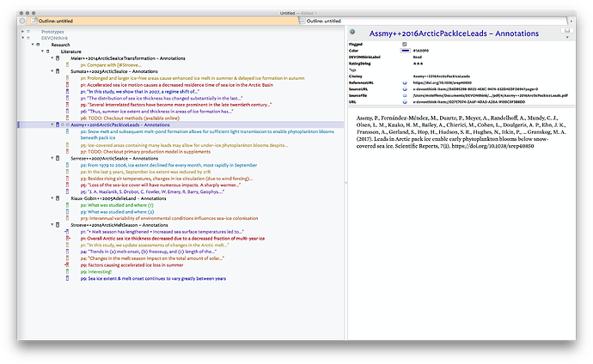
Task: Click the Color attribute blue swatch
Action: (405, 51)
